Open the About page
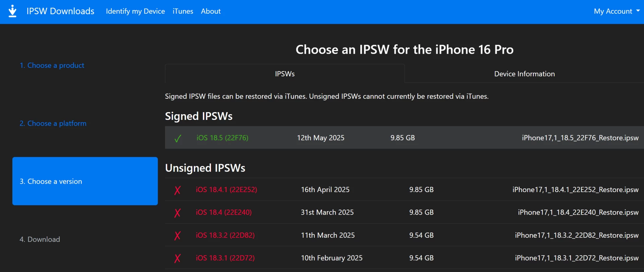Screen dimensions: 644x272 211,11
